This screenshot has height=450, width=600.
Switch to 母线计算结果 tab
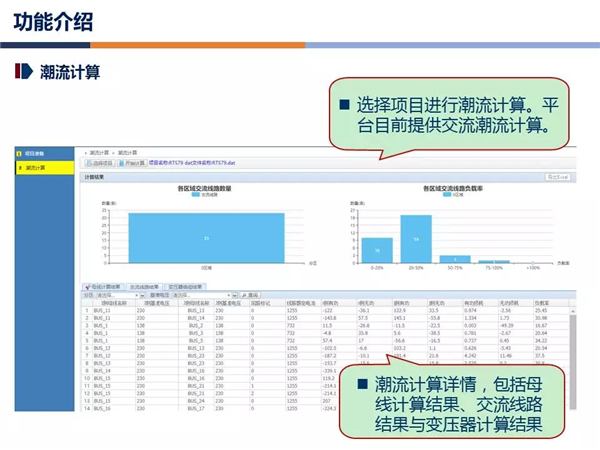click(105, 286)
